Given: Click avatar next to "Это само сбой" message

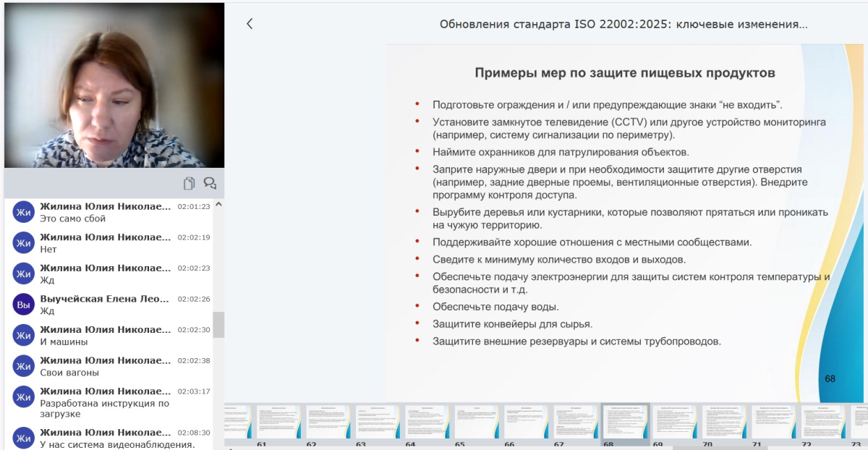Looking at the screenshot, I should [x=24, y=212].
